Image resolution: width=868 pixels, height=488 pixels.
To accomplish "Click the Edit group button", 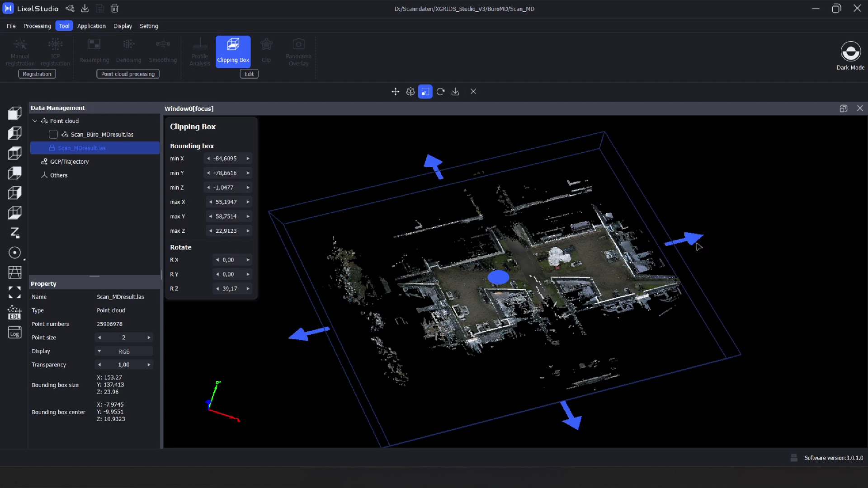I will (x=249, y=74).
